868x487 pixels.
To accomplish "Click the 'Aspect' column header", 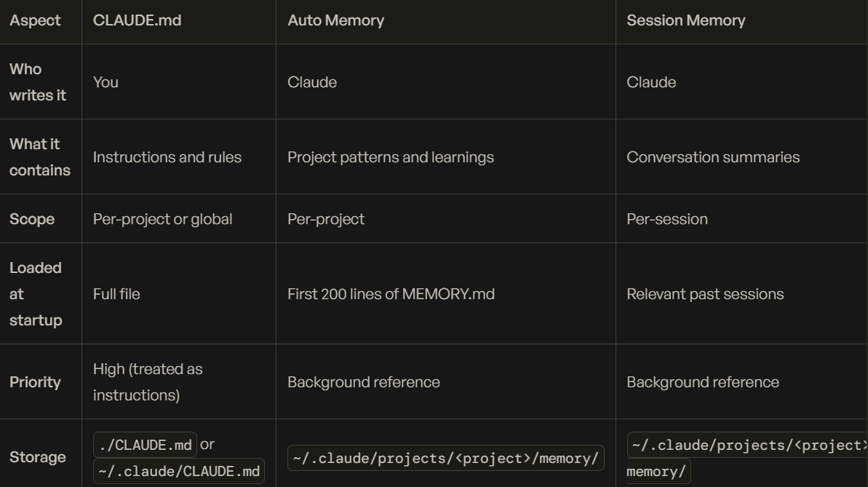I will click(x=35, y=20).
